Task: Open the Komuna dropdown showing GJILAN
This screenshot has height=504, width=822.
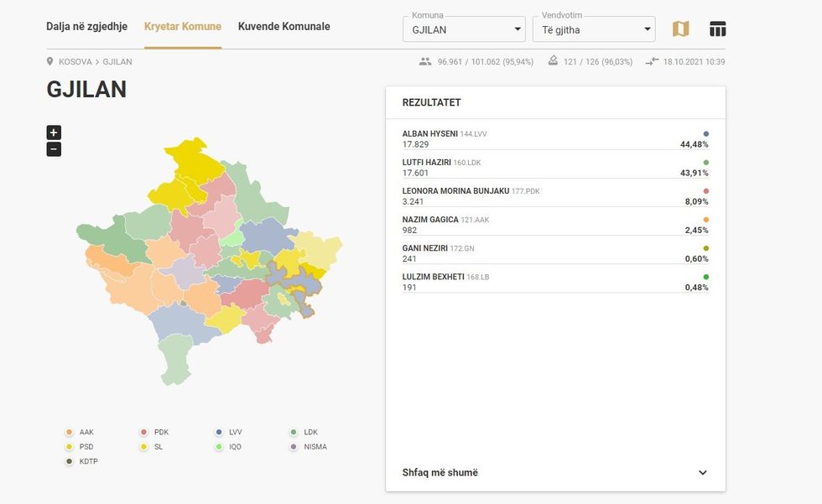Action: (x=464, y=29)
